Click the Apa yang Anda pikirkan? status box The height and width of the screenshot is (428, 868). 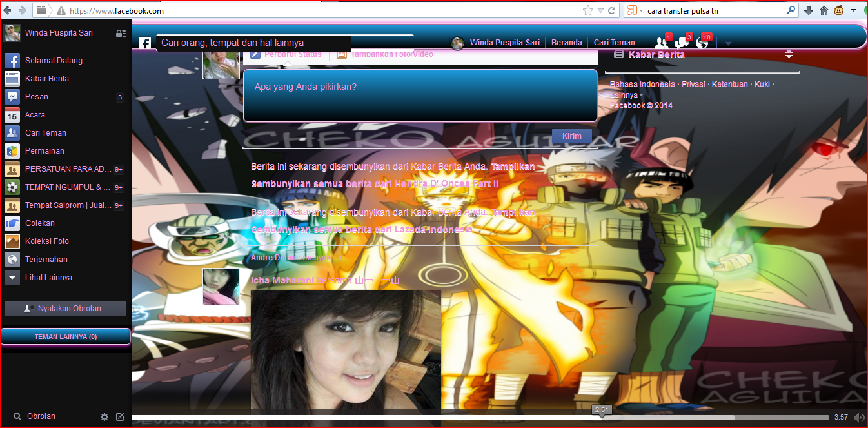coord(420,96)
